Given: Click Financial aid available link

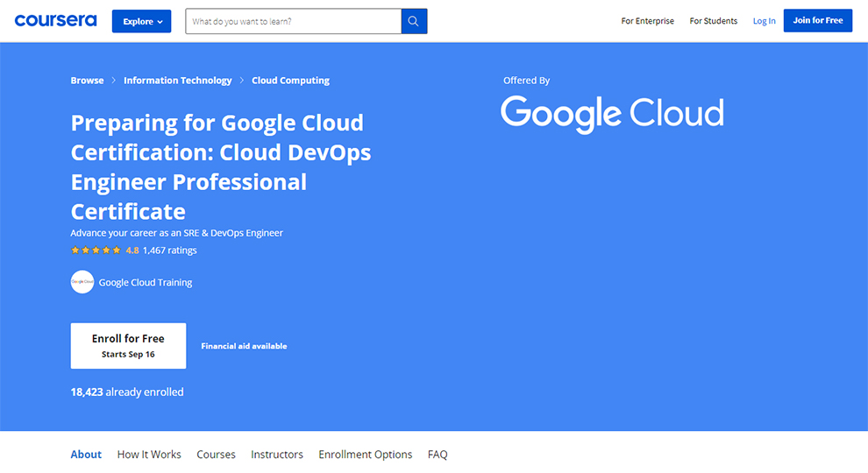Looking at the screenshot, I should point(244,346).
